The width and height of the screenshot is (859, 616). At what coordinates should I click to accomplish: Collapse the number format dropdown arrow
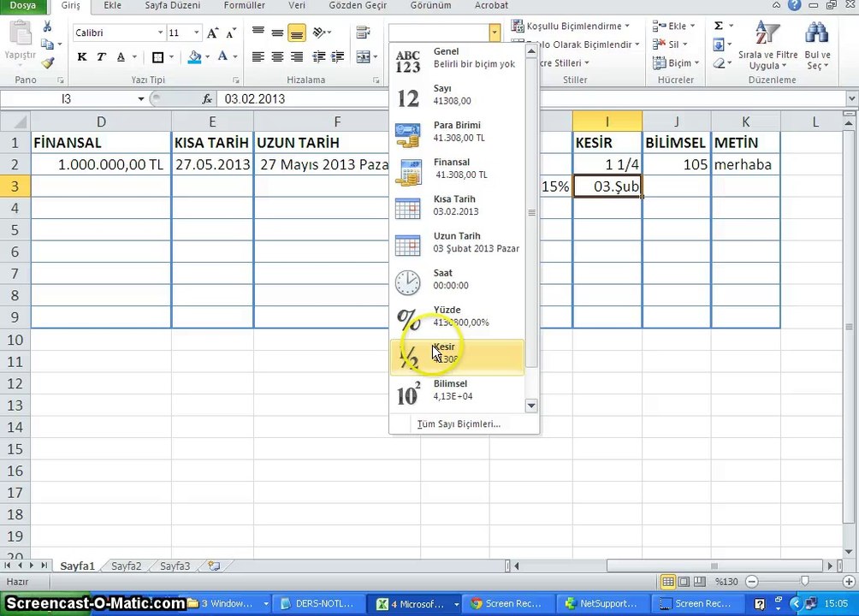tap(495, 33)
